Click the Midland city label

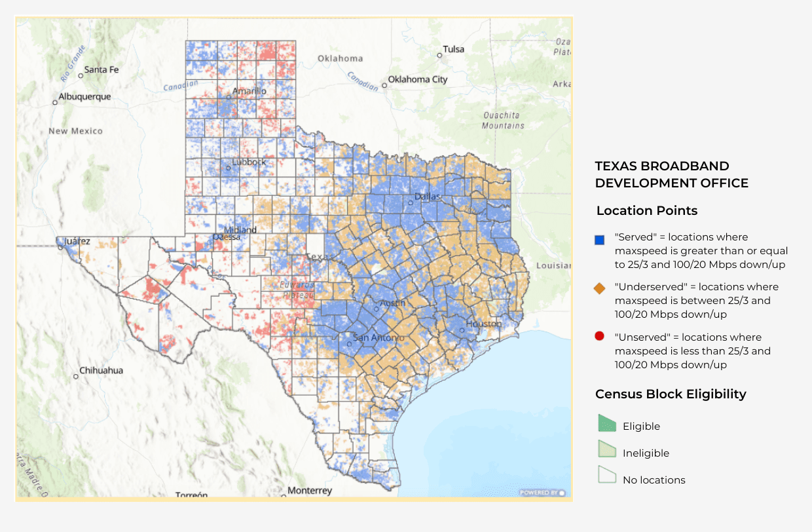click(x=240, y=230)
